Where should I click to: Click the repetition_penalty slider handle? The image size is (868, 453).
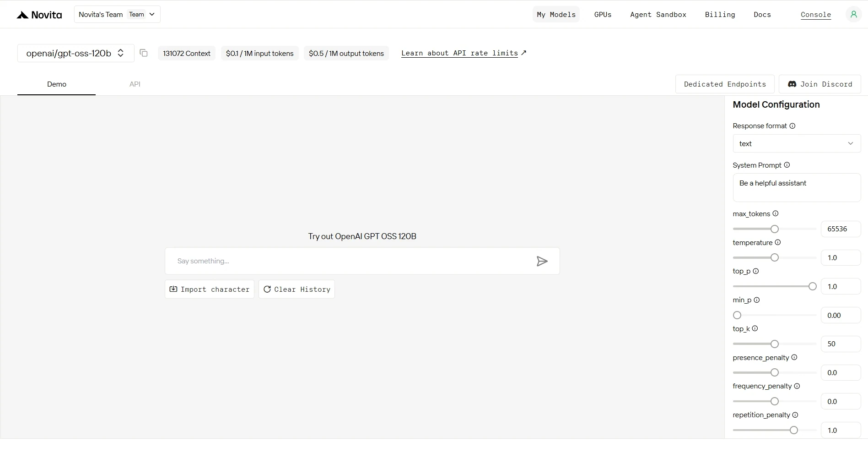(x=794, y=430)
